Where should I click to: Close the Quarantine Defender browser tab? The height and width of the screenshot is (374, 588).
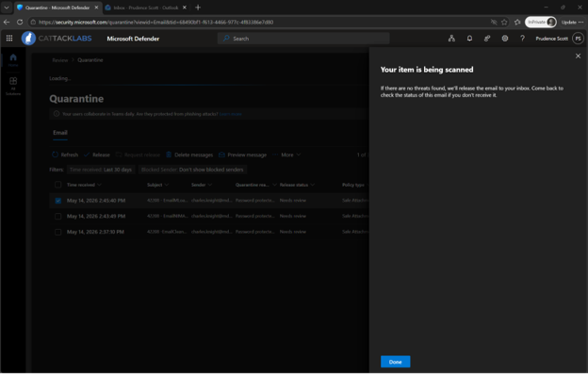96,8
